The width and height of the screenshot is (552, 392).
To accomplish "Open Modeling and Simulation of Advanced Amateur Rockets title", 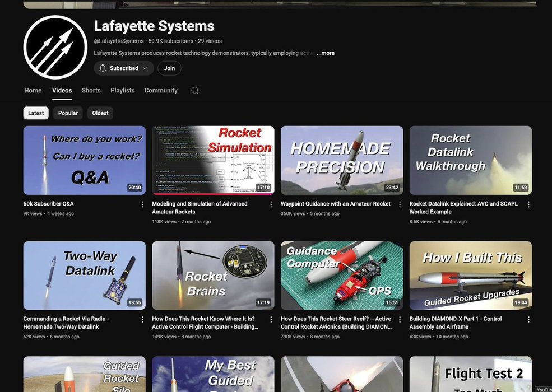I will 200,208.
